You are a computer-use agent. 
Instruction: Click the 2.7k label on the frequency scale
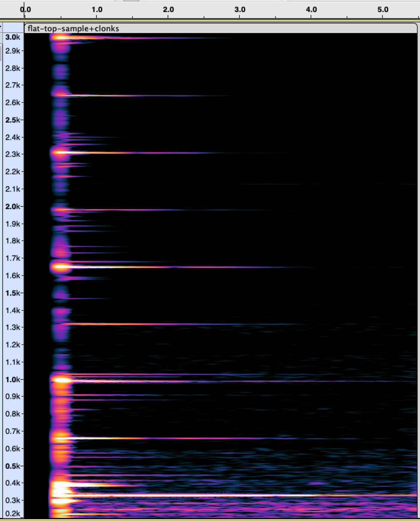pyautogui.click(x=13, y=85)
